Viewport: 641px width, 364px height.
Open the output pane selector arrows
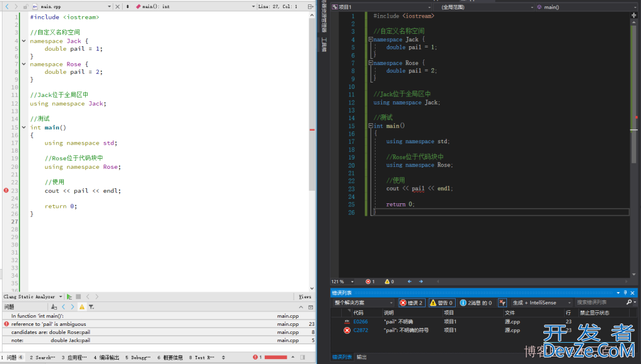[x=223, y=358]
